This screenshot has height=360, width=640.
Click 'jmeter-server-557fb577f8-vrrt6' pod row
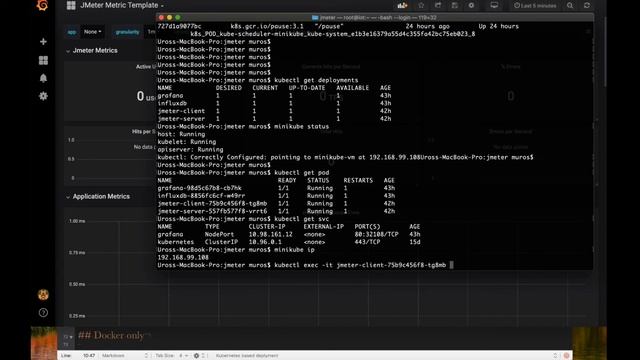[x=276, y=211]
